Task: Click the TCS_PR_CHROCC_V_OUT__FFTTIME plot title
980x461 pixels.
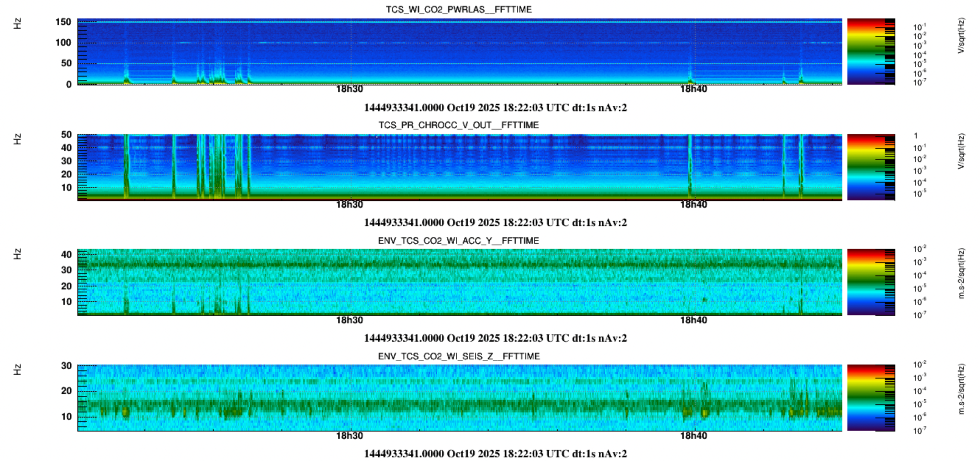Action: (458, 125)
